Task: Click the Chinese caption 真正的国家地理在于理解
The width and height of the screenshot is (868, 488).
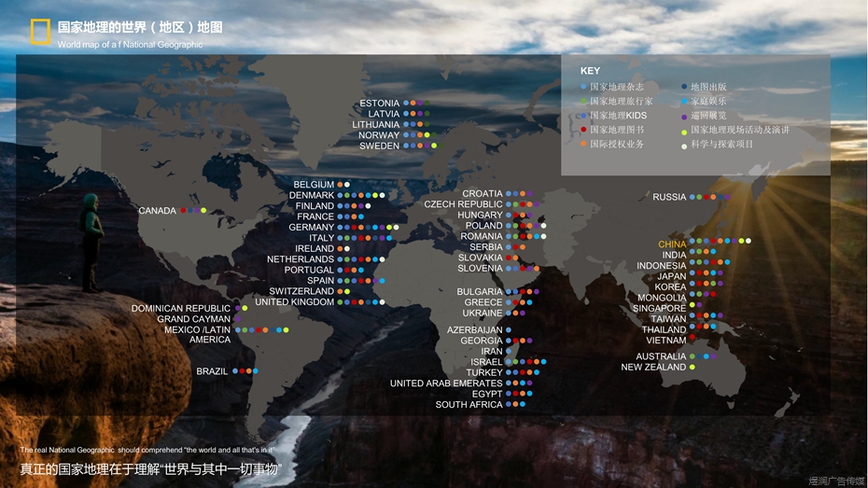Action: 89,469
